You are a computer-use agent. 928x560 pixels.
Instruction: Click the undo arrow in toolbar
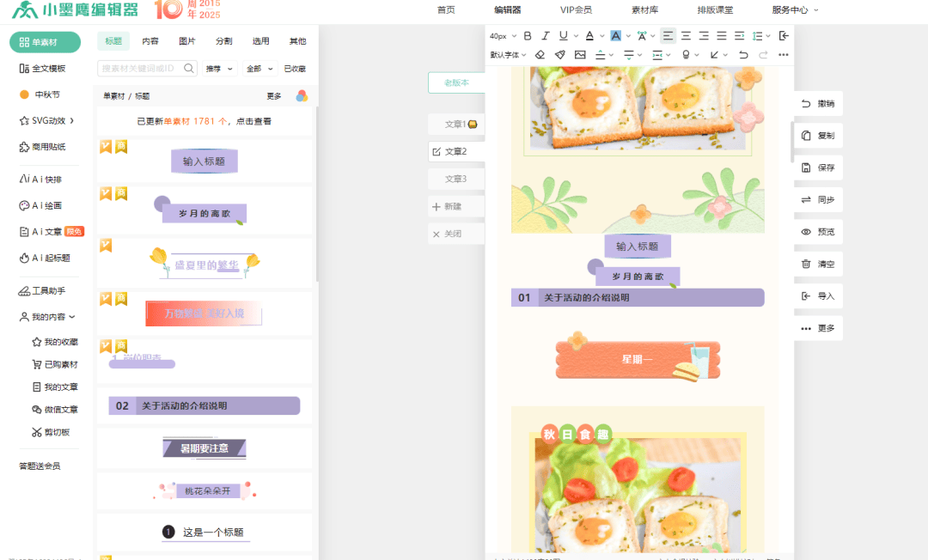click(x=743, y=55)
